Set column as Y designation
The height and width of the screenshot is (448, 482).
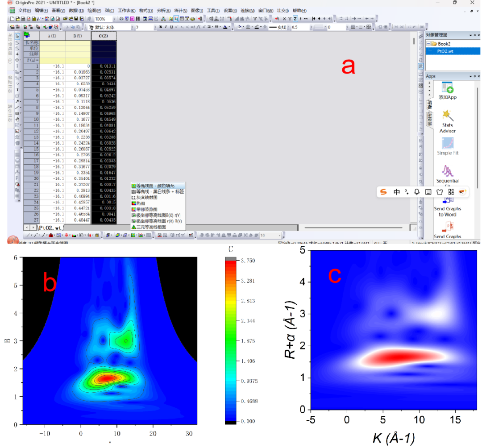(290, 19)
